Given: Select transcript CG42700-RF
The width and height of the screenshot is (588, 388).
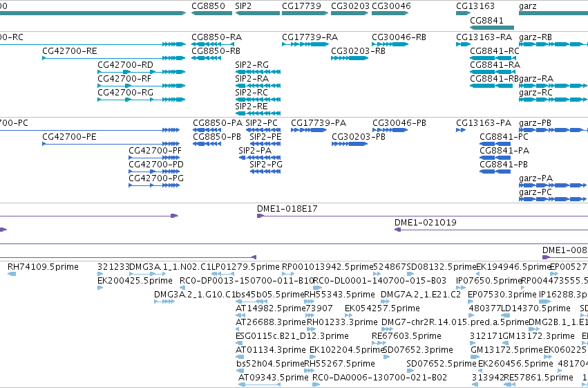Looking at the screenshot, I should [142, 86].
